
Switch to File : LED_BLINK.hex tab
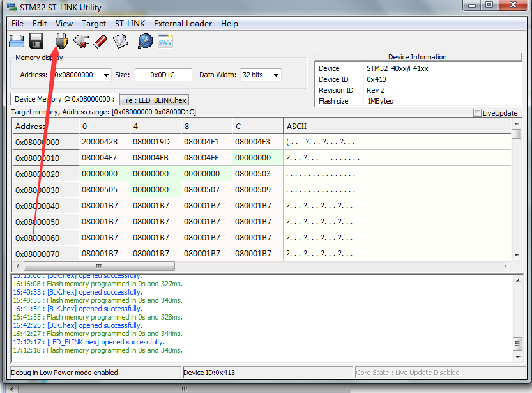[154, 100]
